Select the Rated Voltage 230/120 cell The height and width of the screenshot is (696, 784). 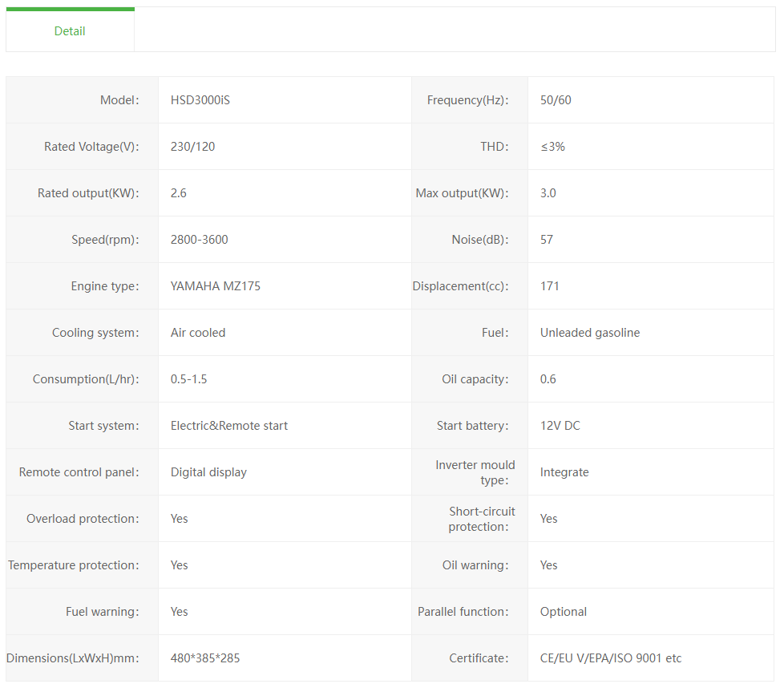click(192, 147)
